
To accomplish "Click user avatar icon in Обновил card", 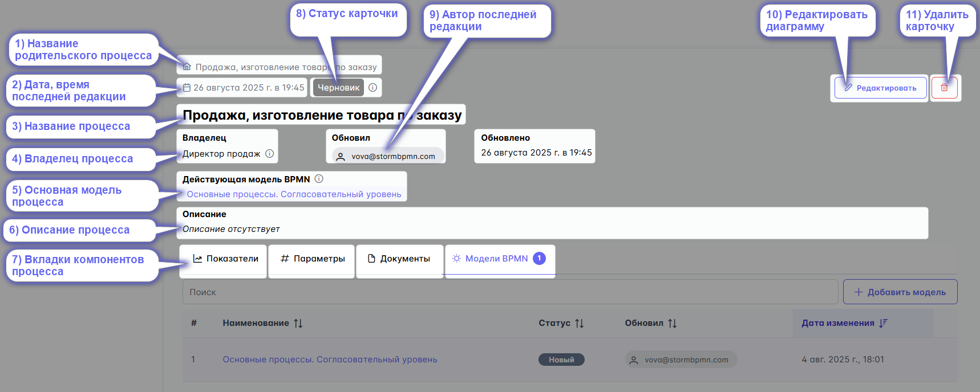I will click(341, 157).
